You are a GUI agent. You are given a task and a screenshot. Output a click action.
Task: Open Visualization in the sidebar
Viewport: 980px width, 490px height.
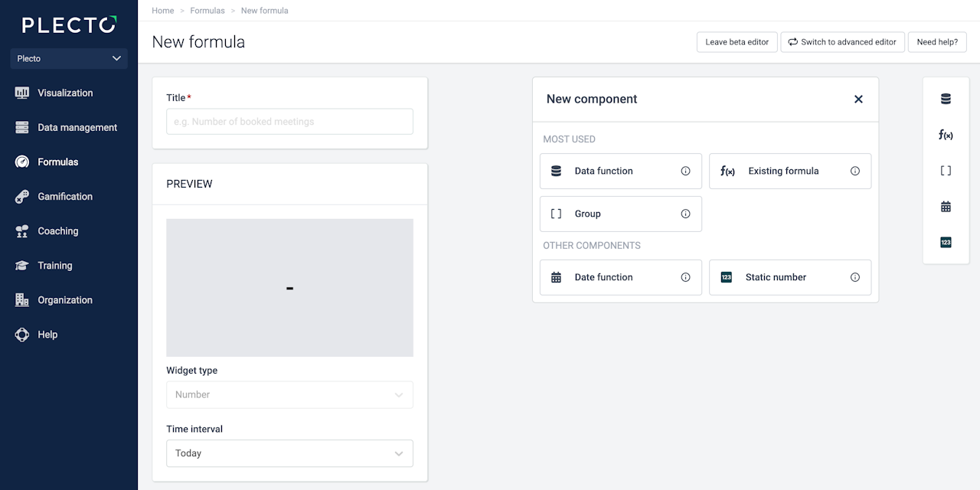[x=65, y=93]
